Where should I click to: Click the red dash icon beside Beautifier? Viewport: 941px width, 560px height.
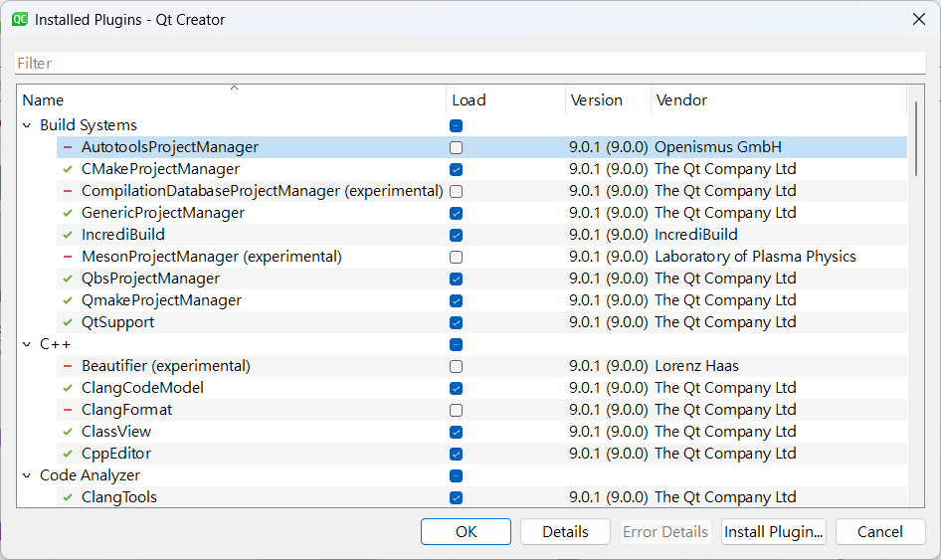[68, 366]
